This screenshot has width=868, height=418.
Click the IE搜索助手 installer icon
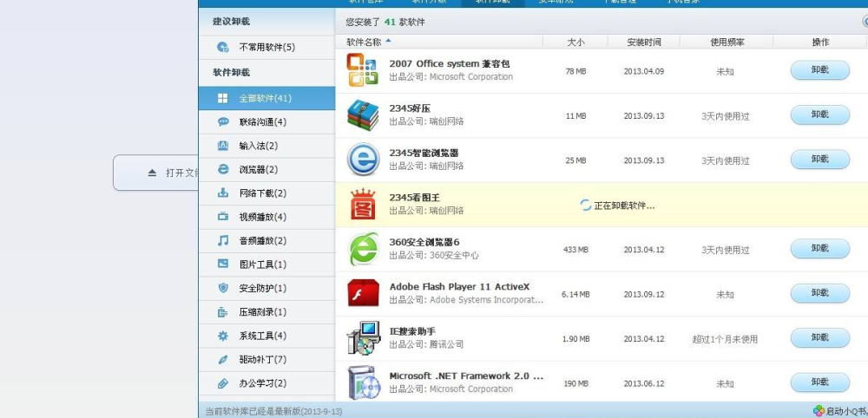point(363,338)
